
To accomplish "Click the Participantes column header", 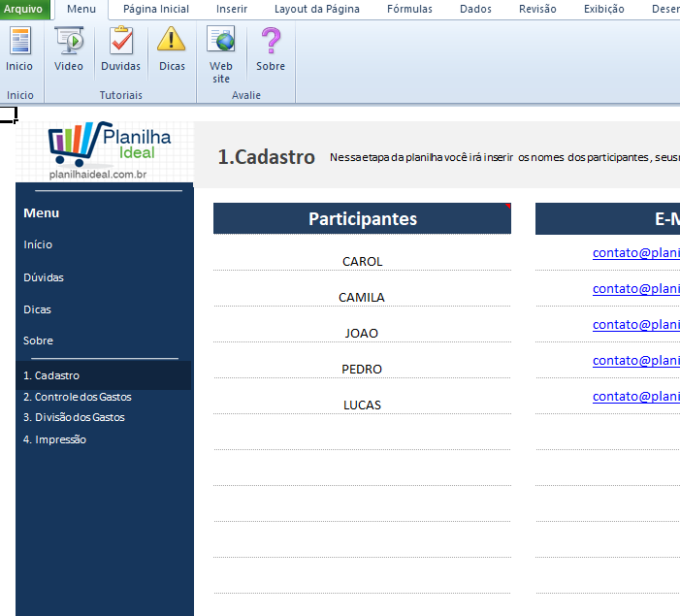I will (x=362, y=218).
